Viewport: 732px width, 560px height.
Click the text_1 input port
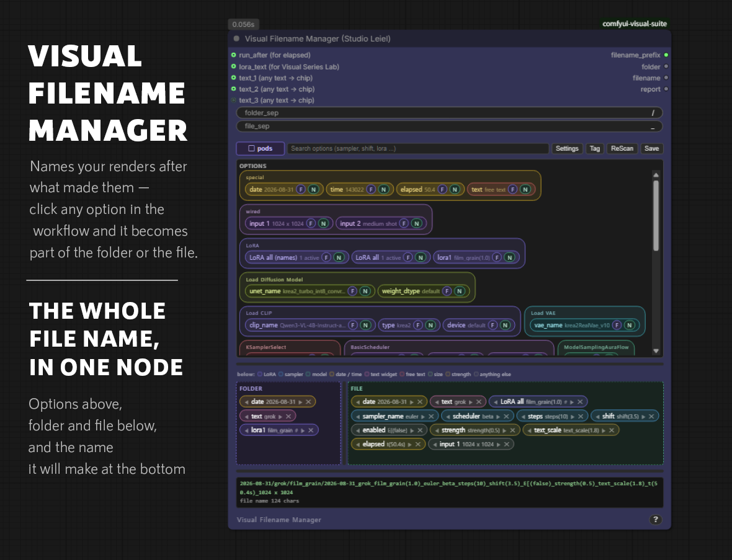[x=233, y=78]
